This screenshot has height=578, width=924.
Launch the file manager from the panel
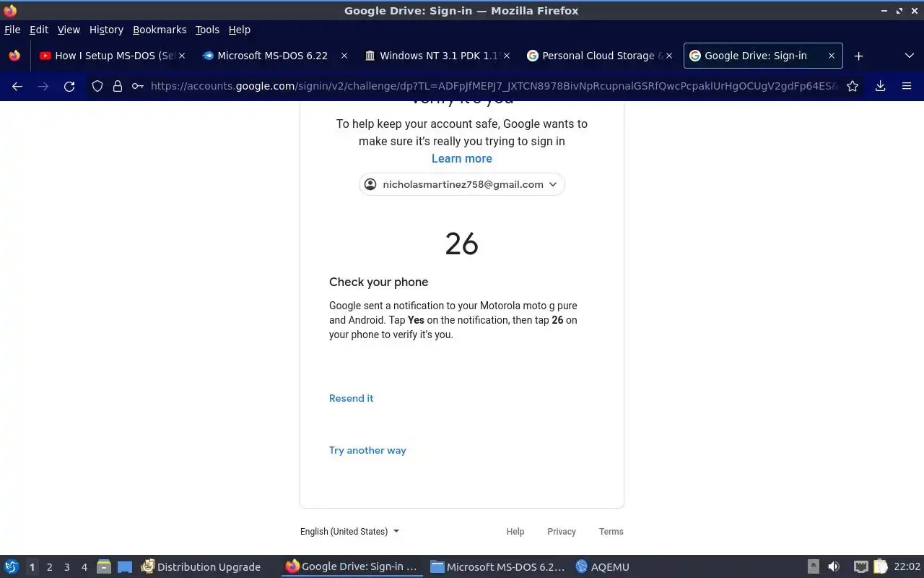(x=104, y=566)
